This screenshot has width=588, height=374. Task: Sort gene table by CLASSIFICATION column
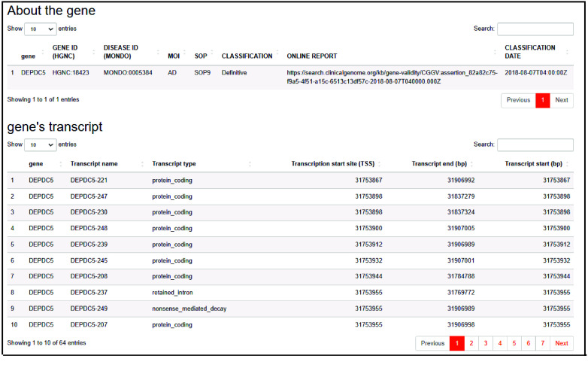coord(247,56)
